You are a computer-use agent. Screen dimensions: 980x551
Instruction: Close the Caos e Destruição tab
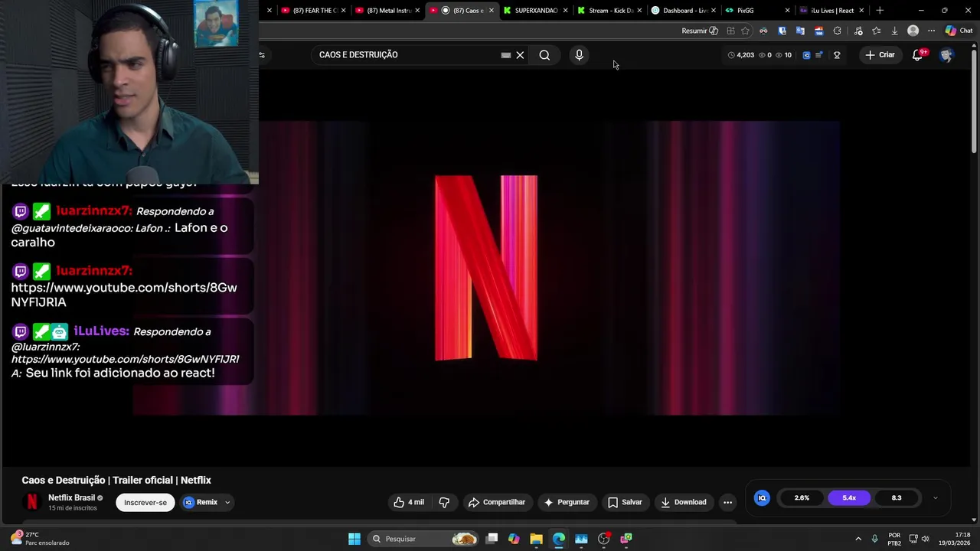(491, 11)
